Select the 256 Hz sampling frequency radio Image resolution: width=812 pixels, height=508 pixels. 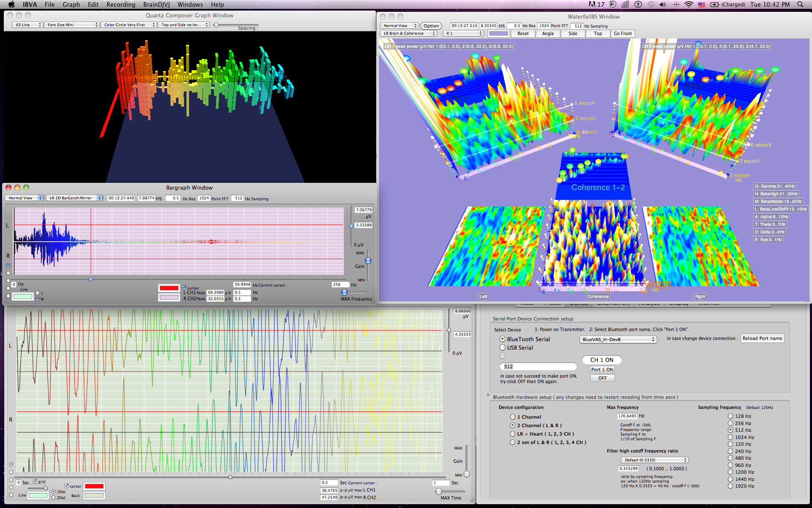coord(730,423)
